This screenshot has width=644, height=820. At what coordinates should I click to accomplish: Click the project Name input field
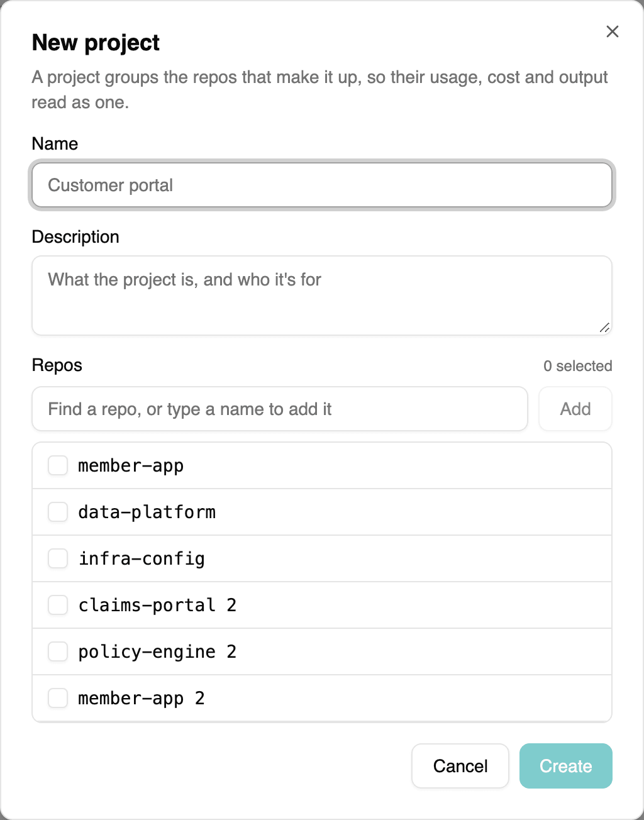coord(322,185)
